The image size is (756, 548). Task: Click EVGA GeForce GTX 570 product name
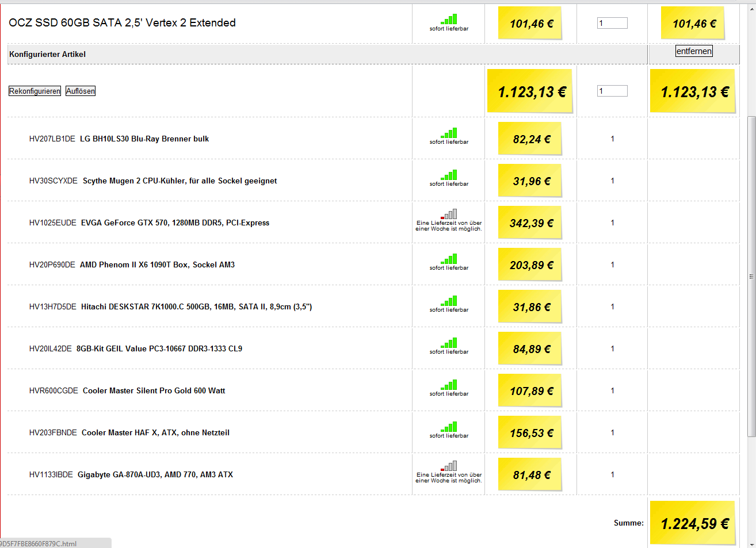coord(175,223)
